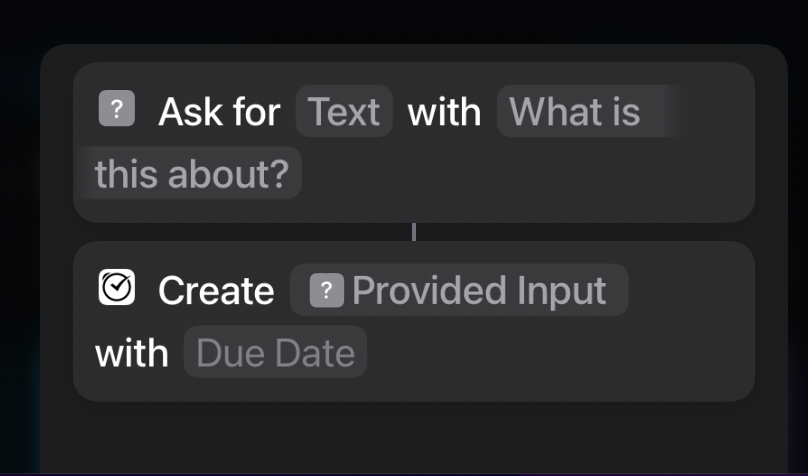Select the Provided Input variable text
This screenshot has height=476, width=808.
[x=479, y=291]
